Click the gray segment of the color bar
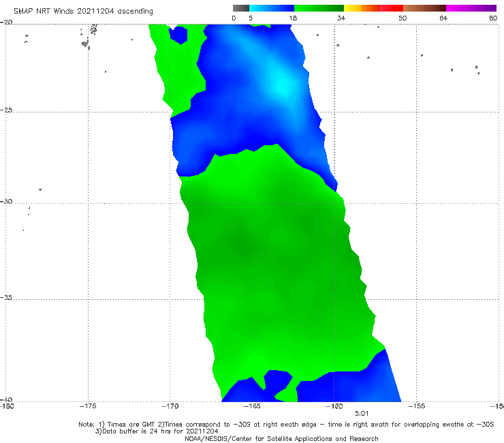 click(x=240, y=8)
